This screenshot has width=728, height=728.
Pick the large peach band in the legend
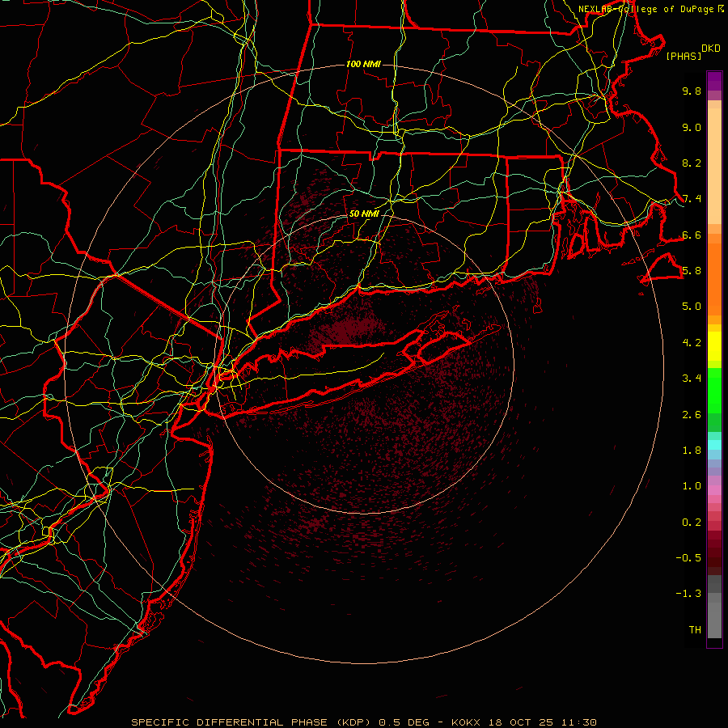click(714, 166)
